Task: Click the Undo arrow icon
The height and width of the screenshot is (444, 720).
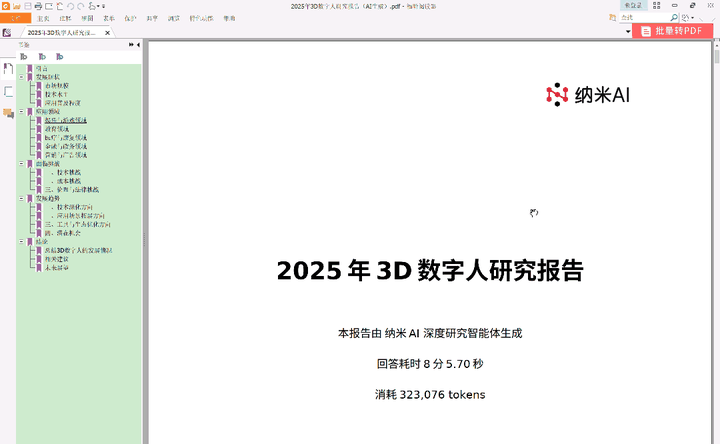Action: click(x=70, y=6)
